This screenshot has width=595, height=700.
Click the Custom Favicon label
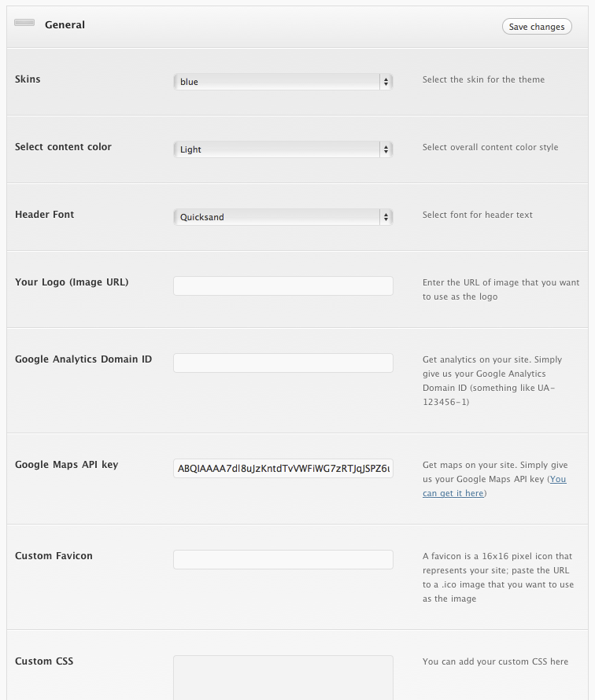click(54, 556)
